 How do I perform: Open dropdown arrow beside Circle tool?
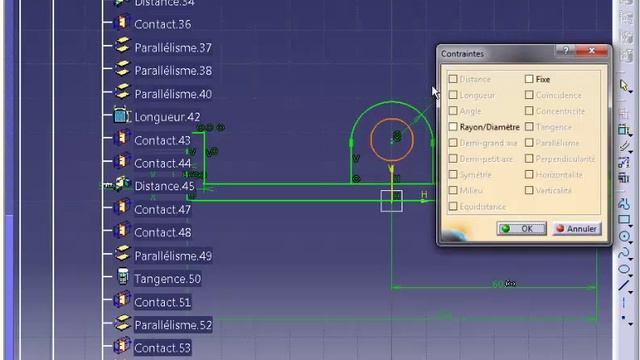click(x=631, y=242)
